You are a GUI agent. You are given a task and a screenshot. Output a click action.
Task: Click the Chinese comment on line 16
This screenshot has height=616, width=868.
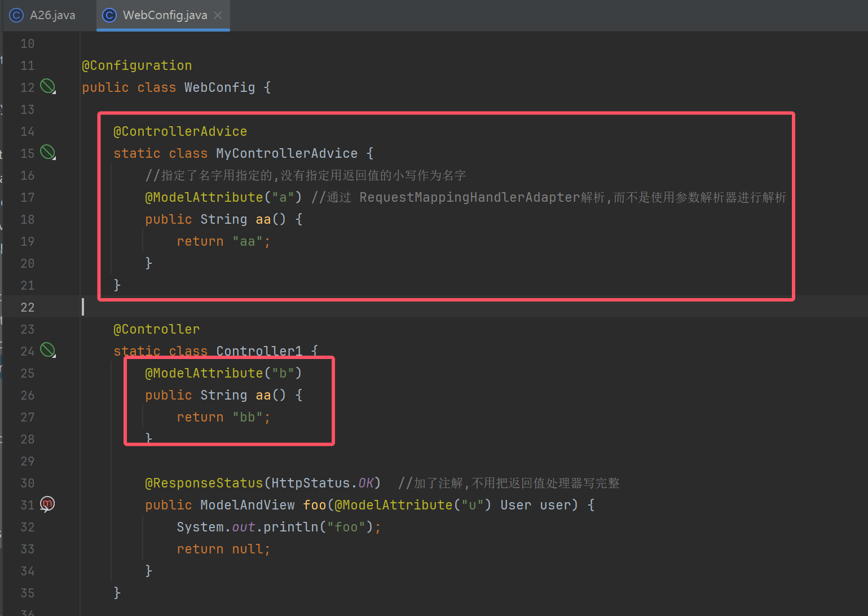point(306,175)
